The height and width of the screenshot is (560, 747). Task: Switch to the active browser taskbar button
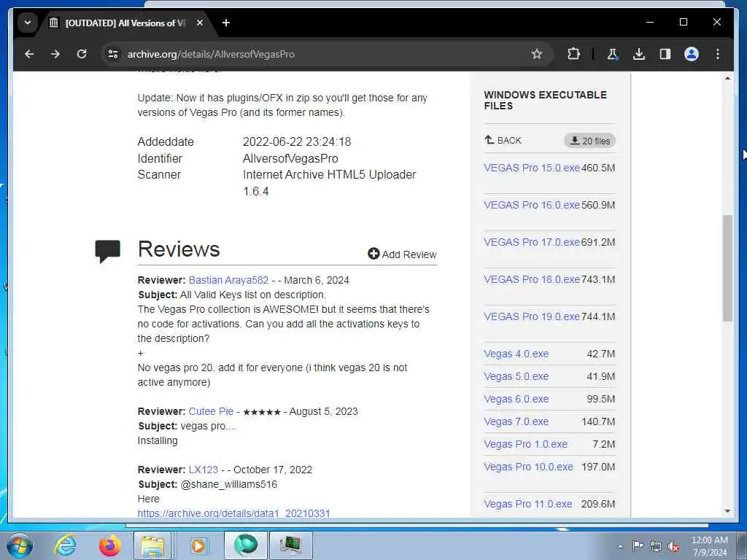point(246,545)
